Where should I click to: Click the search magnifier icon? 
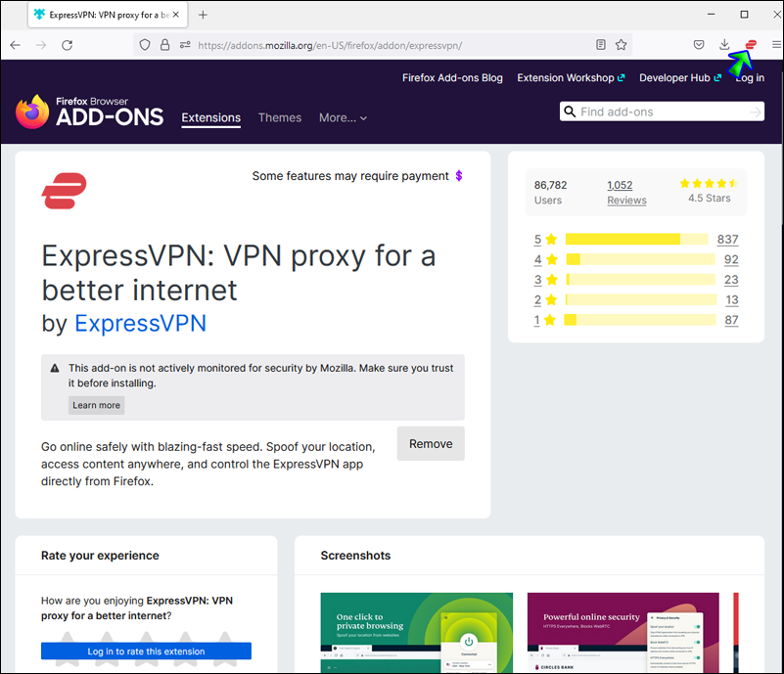pyautogui.click(x=570, y=112)
